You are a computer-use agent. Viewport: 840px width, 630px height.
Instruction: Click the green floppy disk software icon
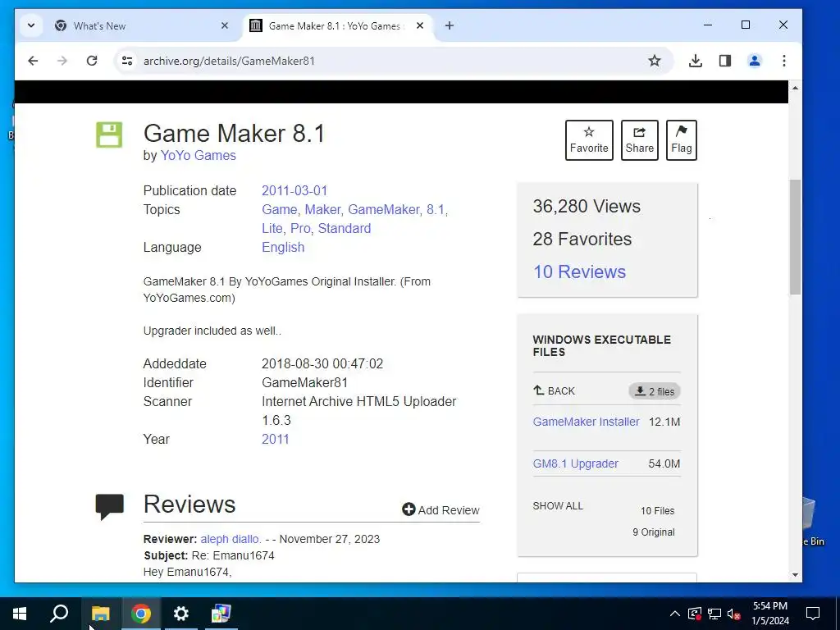click(x=109, y=135)
